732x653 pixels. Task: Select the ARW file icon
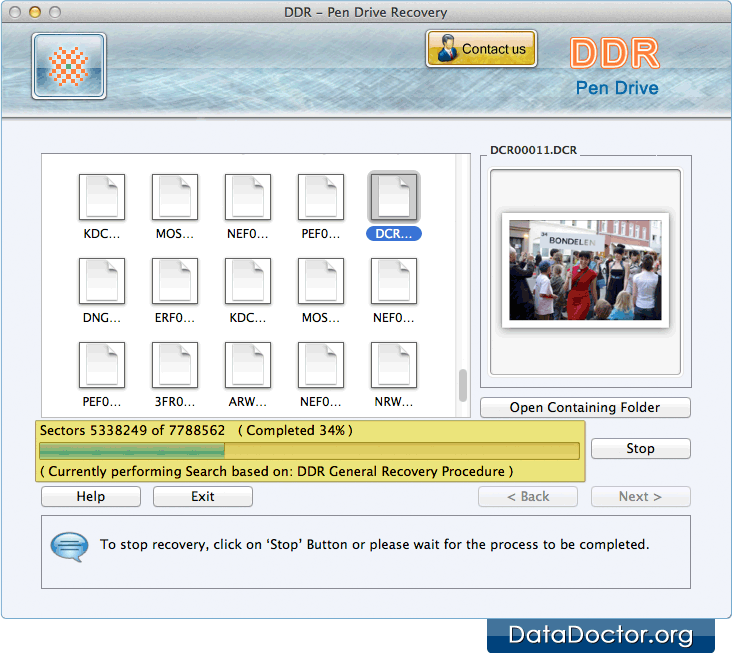click(x=247, y=365)
